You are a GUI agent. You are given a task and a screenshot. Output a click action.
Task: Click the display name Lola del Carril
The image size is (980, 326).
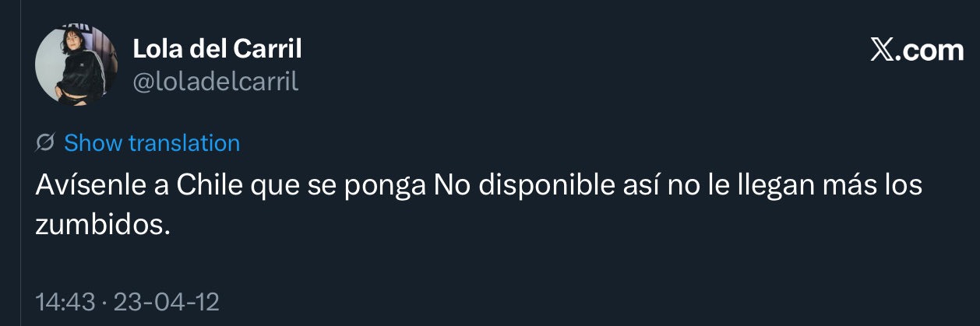pos(217,49)
